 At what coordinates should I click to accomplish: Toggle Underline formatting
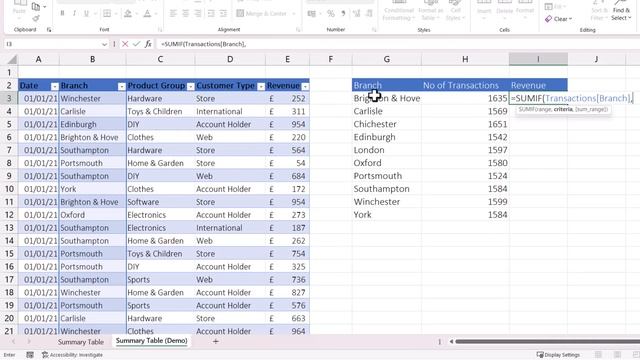pos(86,13)
